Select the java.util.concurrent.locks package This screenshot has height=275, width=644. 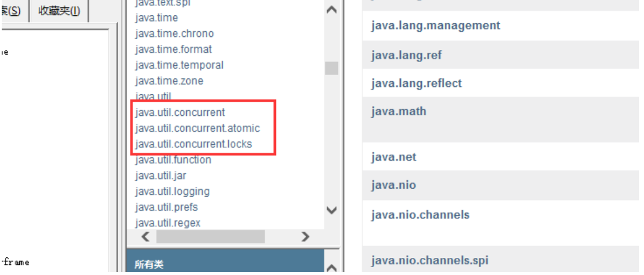tap(193, 144)
